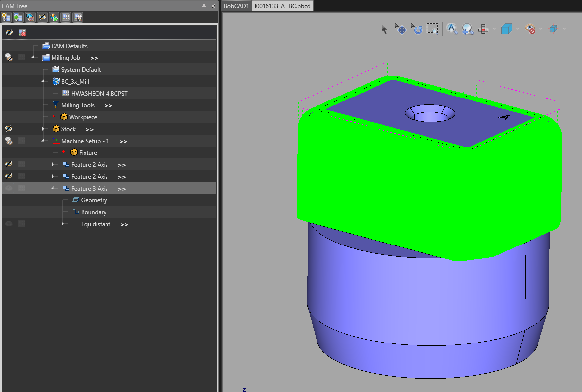This screenshot has width=582, height=392.
Task: Activate the Rotate view tool
Action: pos(417,29)
